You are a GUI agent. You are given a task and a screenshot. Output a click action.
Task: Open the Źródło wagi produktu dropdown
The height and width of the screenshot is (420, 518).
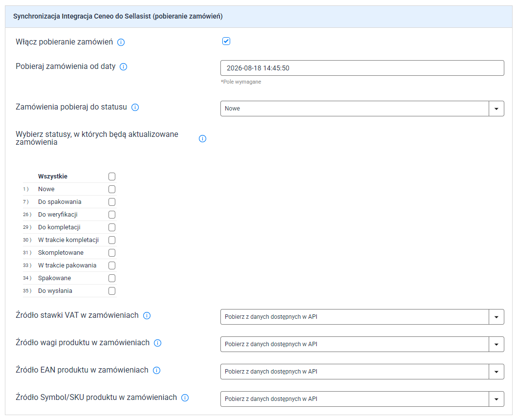[362, 344]
